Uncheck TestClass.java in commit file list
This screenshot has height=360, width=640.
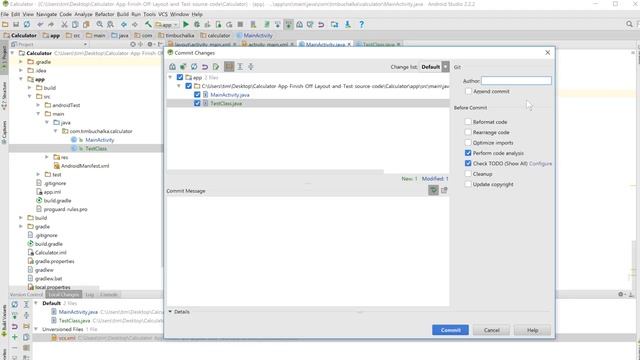(x=197, y=103)
